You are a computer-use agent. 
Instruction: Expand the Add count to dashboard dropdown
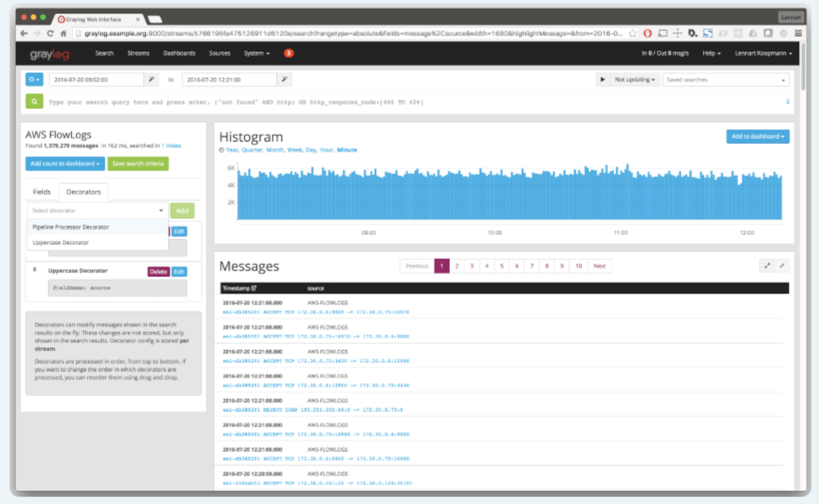click(x=65, y=163)
